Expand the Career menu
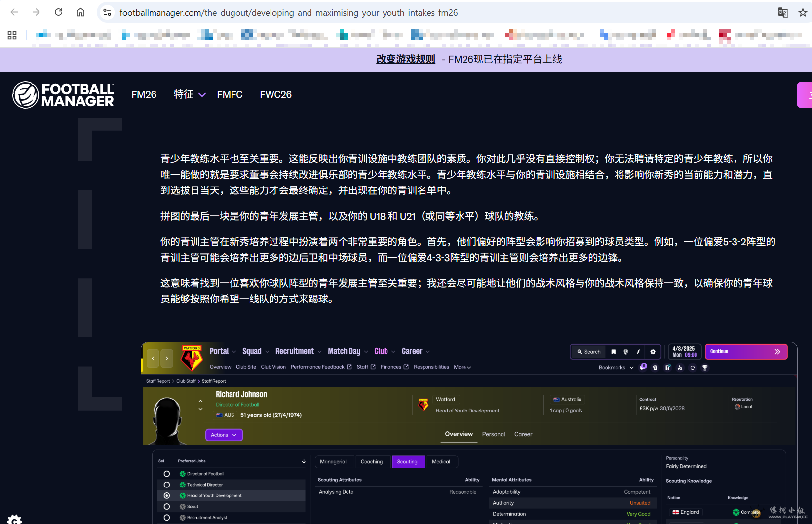 (x=416, y=351)
